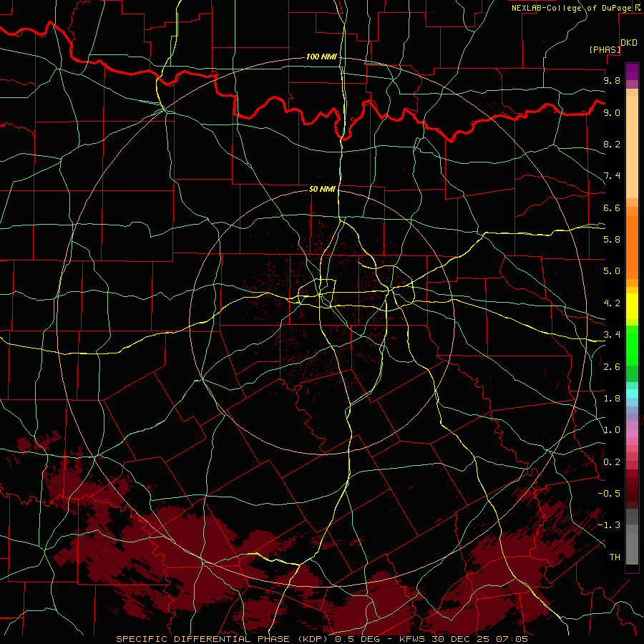Pick the orange segment of the color bar

pyautogui.click(x=632, y=247)
